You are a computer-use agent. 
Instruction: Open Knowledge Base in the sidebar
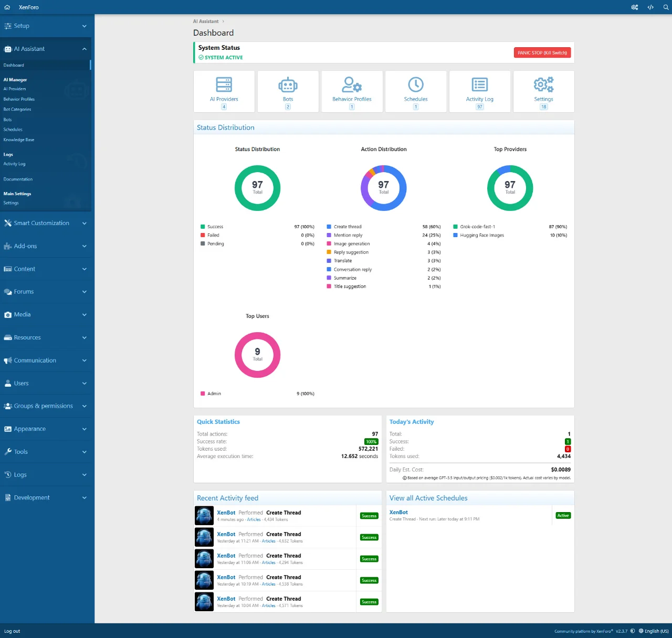click(19, 140)
